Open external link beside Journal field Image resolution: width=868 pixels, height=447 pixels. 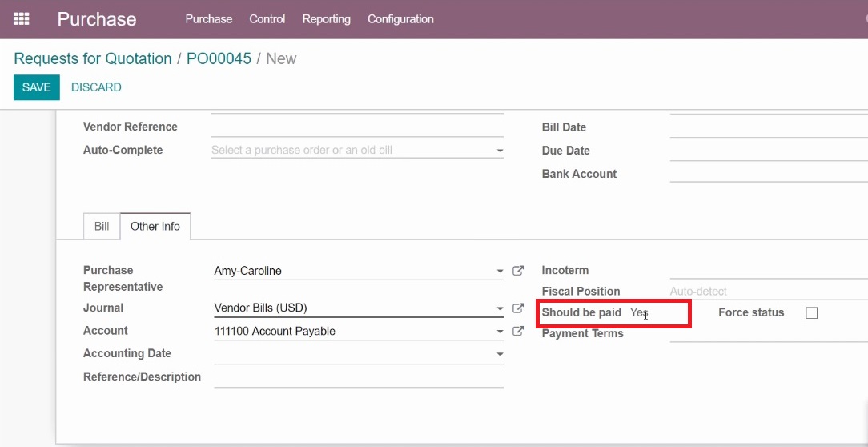[x=518, y=308]
